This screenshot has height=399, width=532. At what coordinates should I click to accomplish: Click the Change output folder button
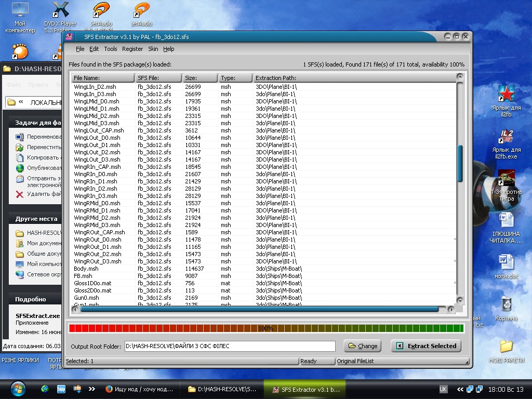(363, 345)
